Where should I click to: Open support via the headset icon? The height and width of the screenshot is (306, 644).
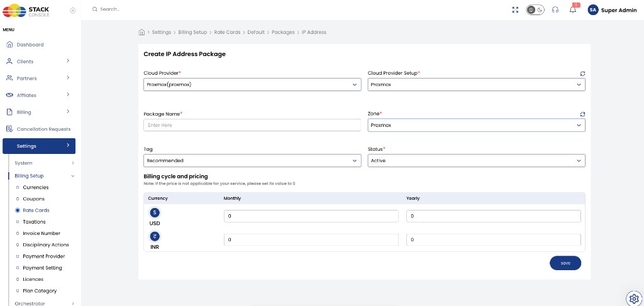pos(555,10)
